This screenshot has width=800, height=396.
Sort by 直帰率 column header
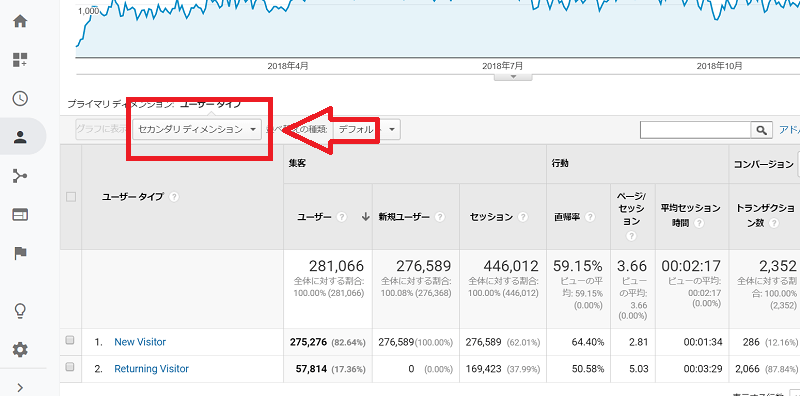[567, 217]
